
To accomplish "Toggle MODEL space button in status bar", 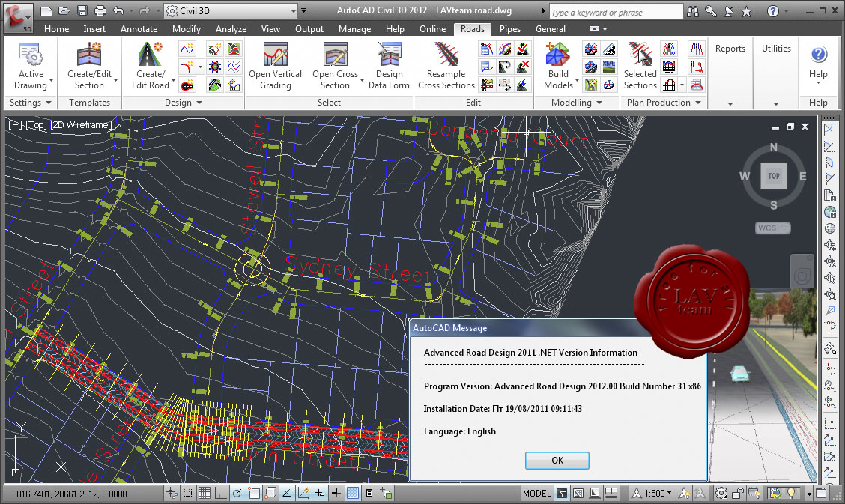I will pos(537,493).
